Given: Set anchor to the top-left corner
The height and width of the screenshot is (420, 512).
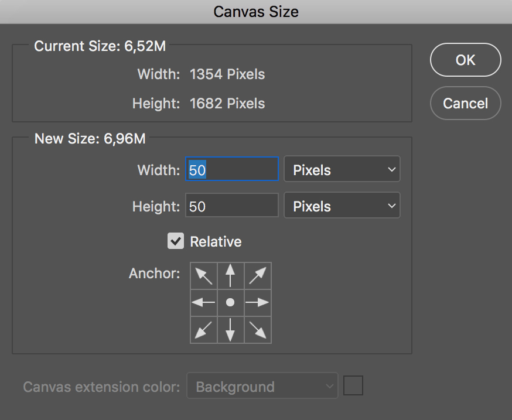Looking at the screenshot, I should 203,275.
